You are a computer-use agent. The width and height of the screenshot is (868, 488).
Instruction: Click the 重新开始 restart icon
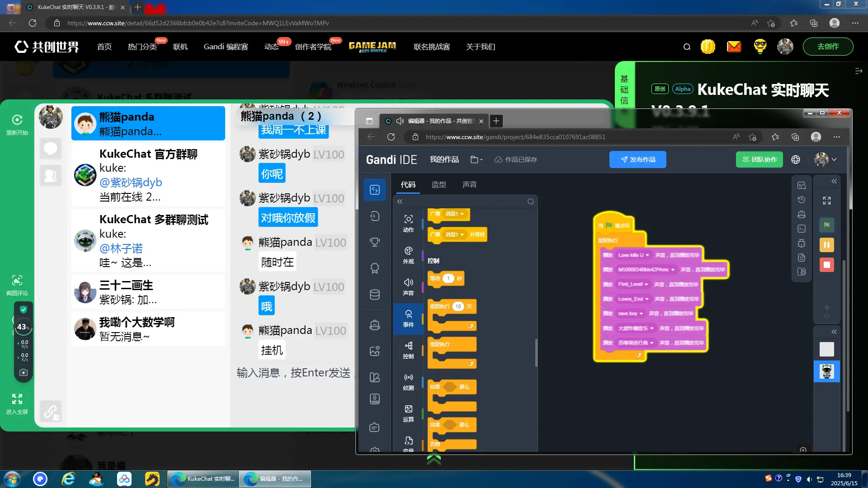coord(17,124)
